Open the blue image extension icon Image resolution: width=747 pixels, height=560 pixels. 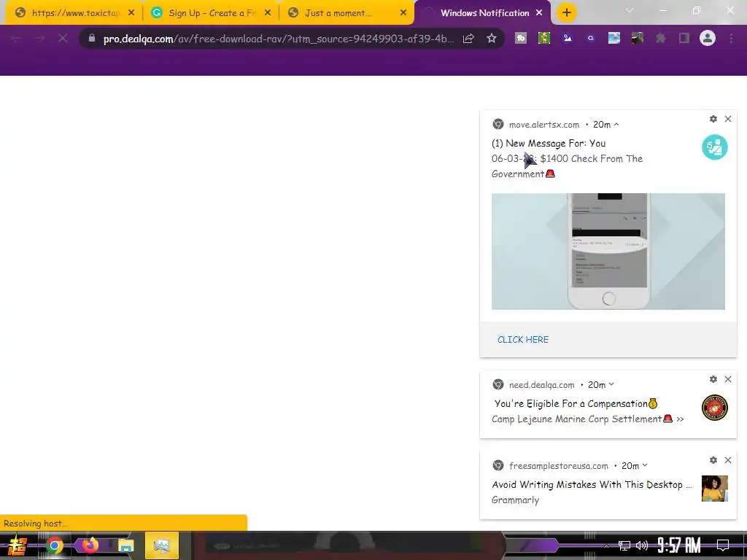[568, 38]
